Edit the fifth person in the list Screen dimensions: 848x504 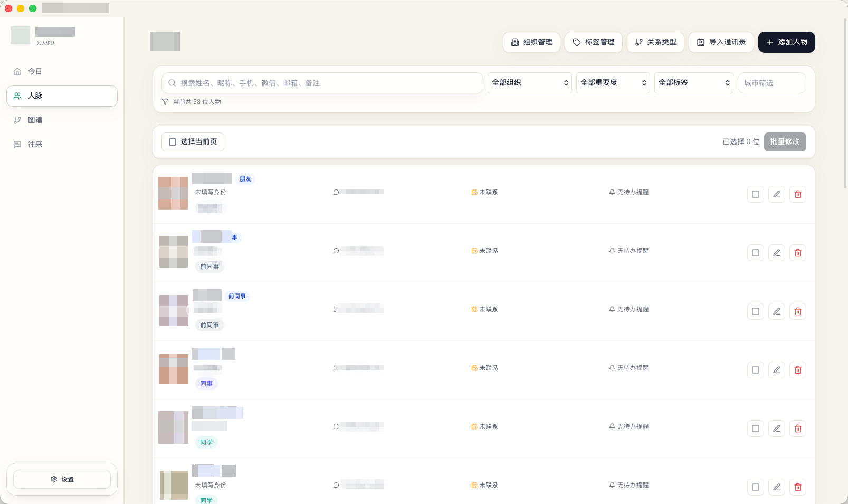(x=777, y=429)
